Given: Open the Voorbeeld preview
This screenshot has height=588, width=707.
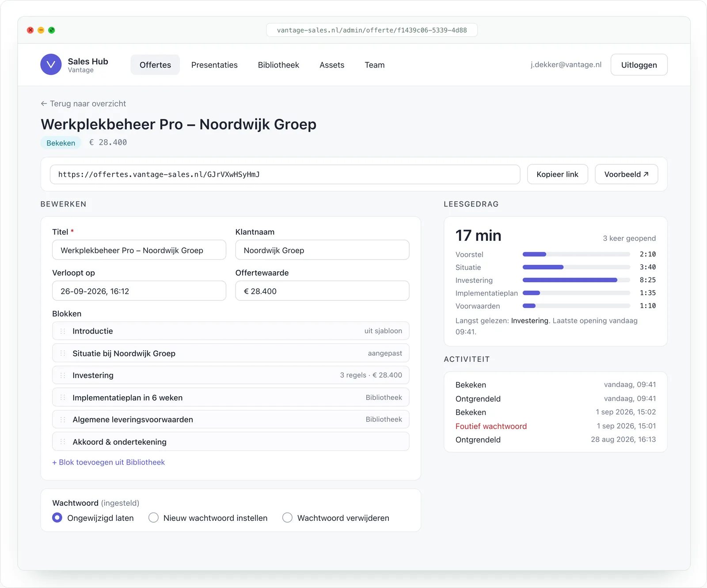Looking at the screenshot, I should pyautogui.click(x=626, y=175).
